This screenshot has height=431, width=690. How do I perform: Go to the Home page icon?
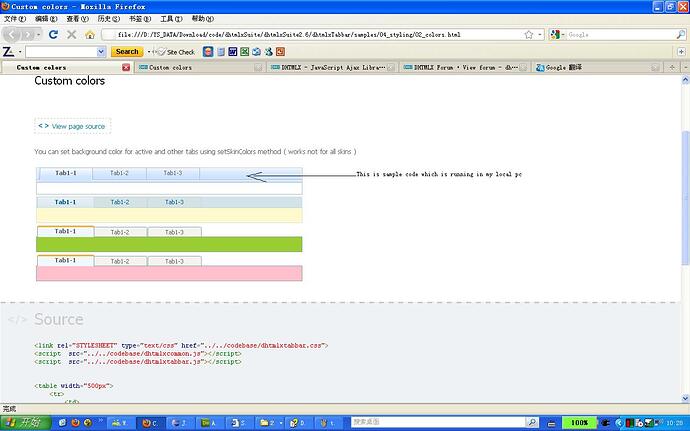tap(90, 34)
